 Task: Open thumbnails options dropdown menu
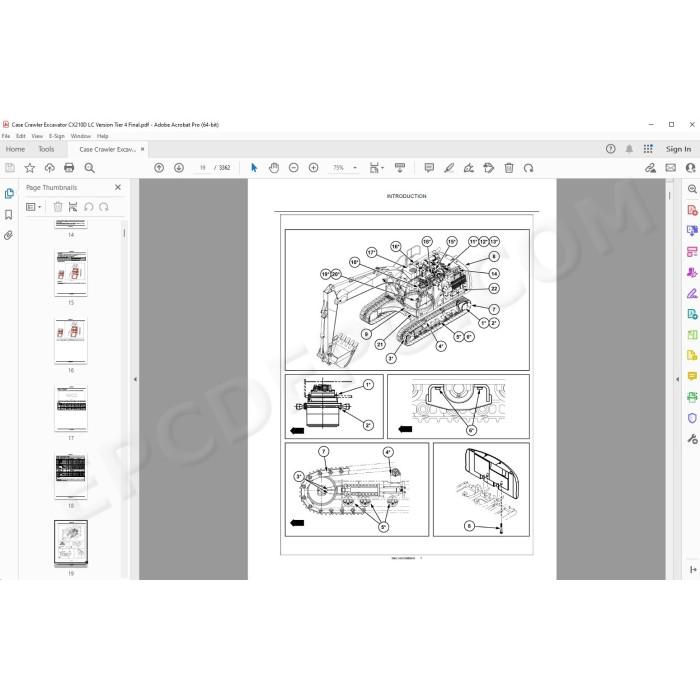click(33, 207)
